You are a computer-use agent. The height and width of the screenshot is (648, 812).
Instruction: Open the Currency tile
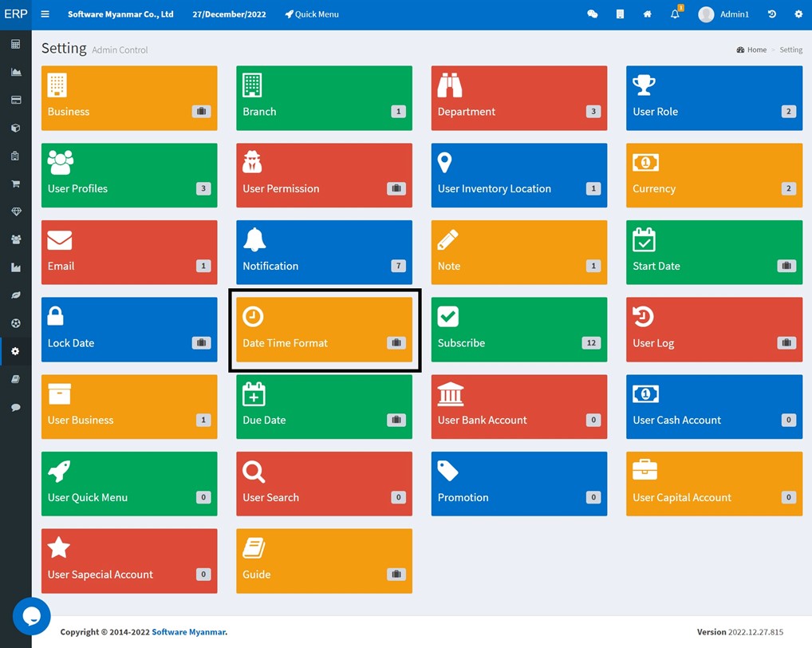coord(714,175)
